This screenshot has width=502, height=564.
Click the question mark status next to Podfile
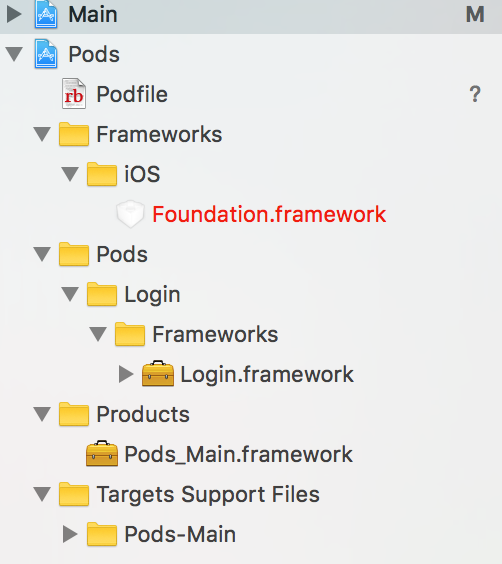coord(475,94)
